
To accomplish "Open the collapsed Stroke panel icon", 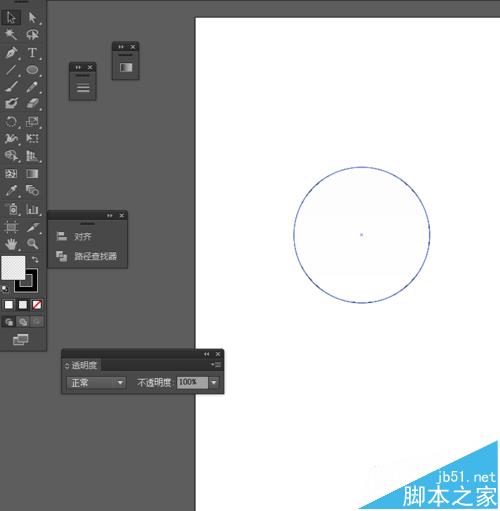I will 83,88.
